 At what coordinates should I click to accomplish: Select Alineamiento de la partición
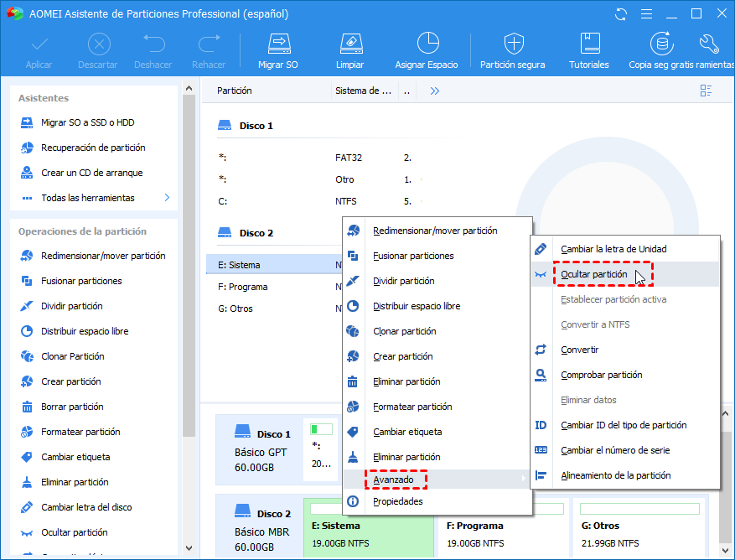point(625,475)
